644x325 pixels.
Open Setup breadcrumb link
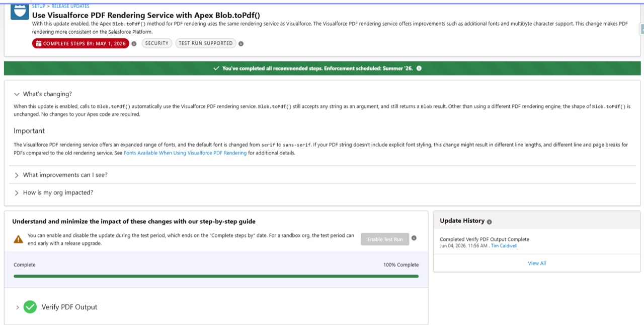coord(39,6)
